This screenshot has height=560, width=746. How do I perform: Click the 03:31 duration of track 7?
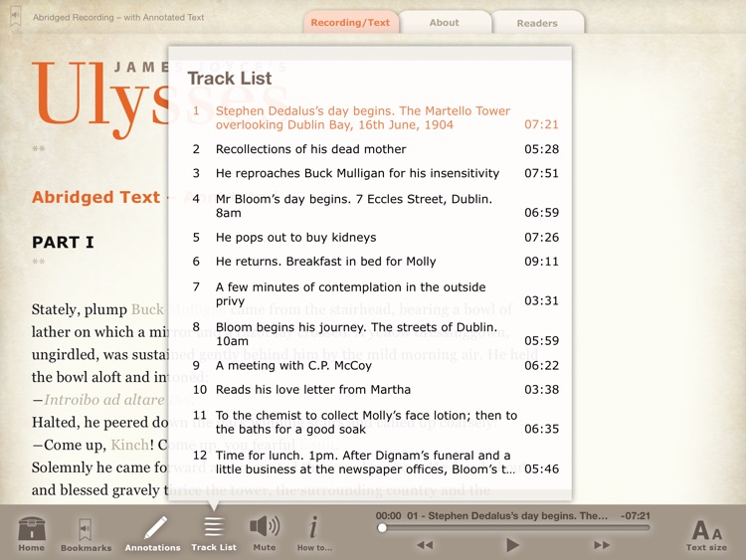coord(541,300)
